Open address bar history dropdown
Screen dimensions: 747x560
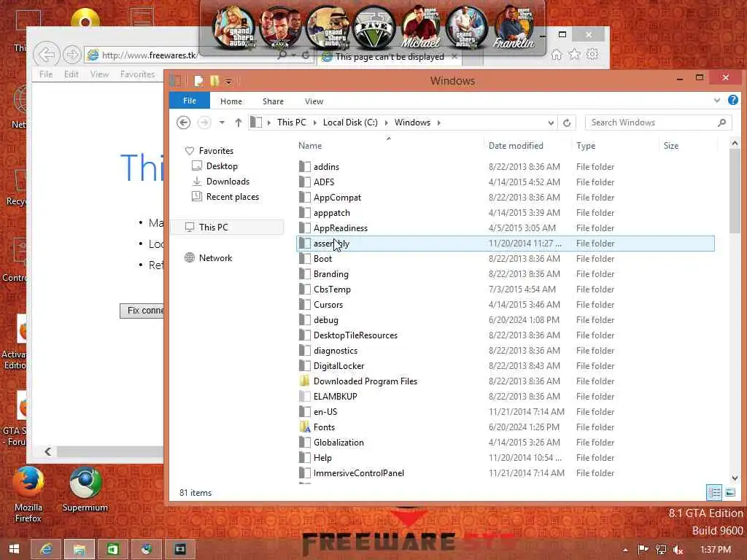551,122
